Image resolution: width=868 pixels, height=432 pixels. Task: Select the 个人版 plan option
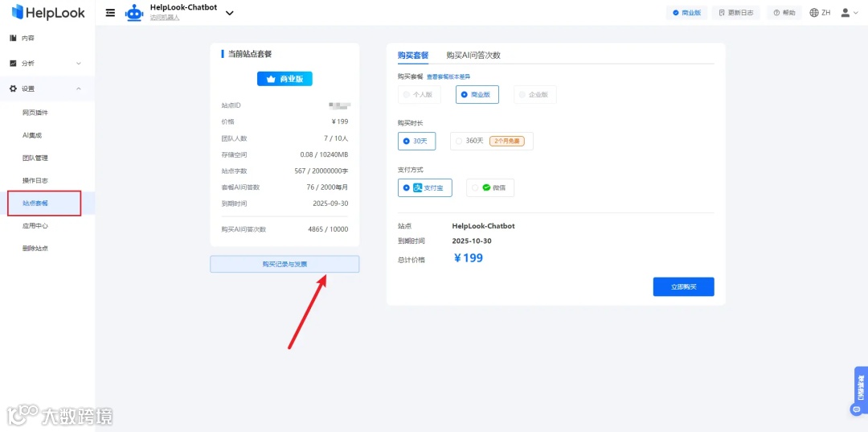pyautogui.click(x=419, y=95)
